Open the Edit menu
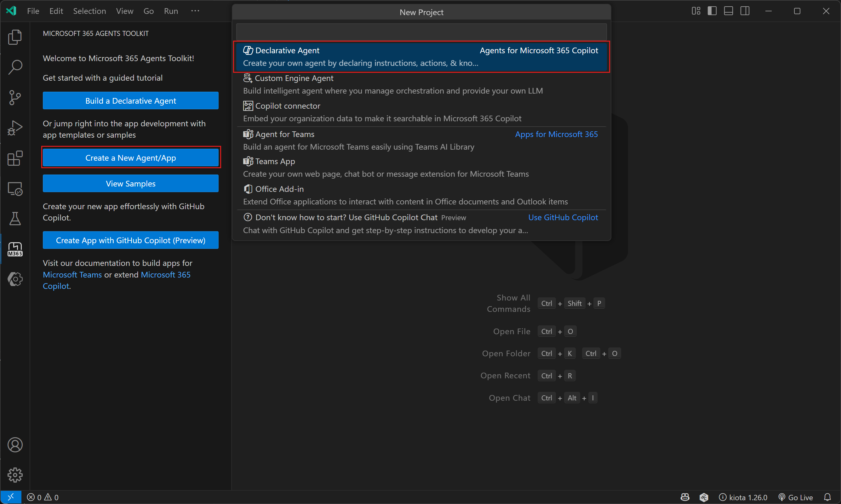 click(56, 11)
